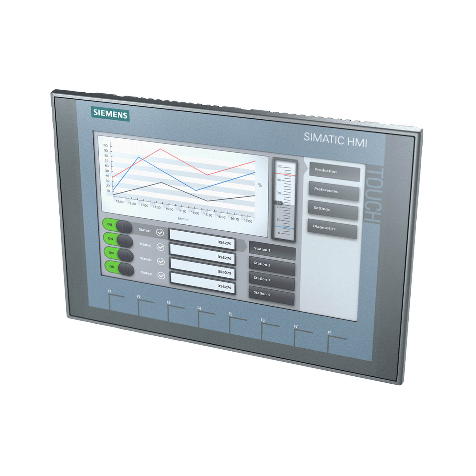The height and width of the screenshot is (476, 476).
Task: Click the first 356279 value field
Action: [202, 239]
